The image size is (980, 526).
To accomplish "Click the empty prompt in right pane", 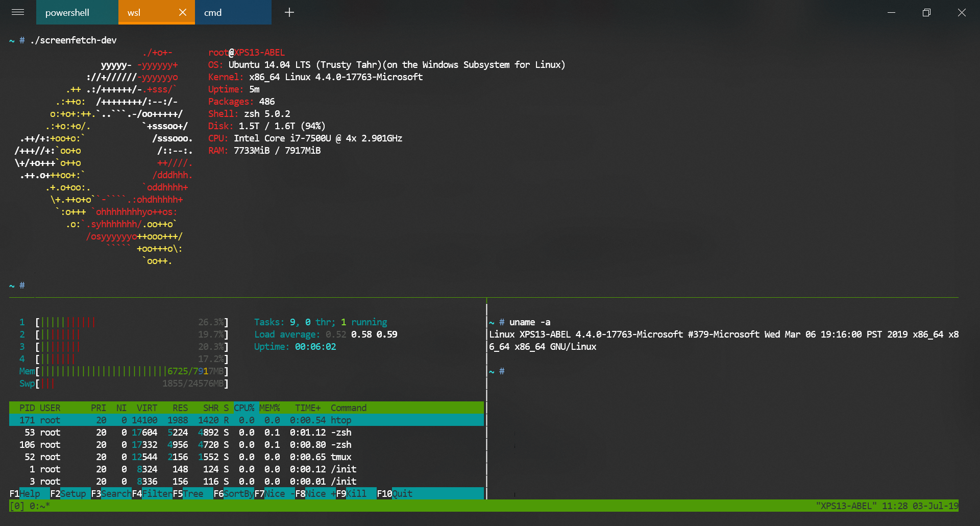I will coord(497,371).
